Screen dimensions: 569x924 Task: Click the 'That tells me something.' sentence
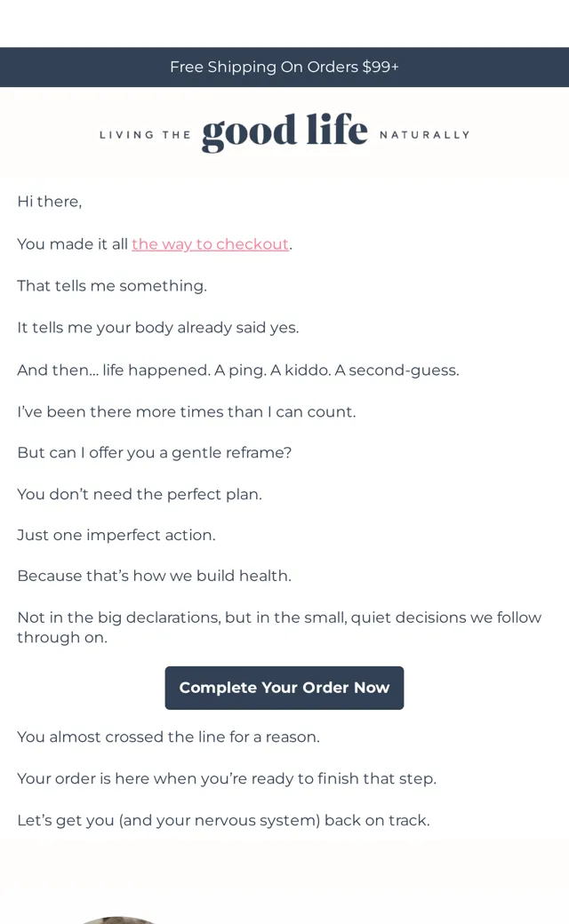click(x=112, y=286)
